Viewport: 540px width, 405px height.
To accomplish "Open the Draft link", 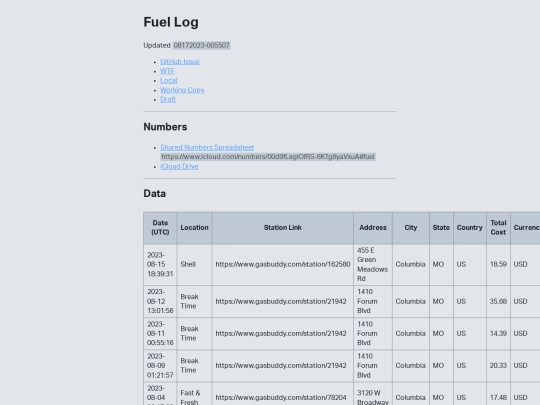I will click(x=168, y=100).
